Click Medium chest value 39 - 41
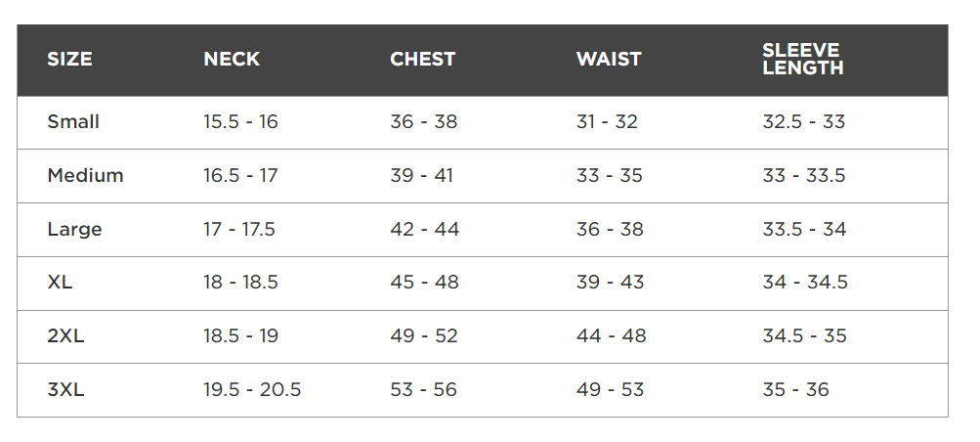The width and height of the screenshot is (980, 442). point(421,176)
